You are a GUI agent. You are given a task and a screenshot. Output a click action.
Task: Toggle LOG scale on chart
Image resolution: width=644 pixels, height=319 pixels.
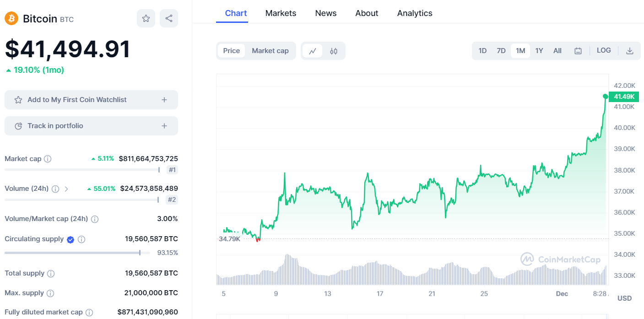604,50
